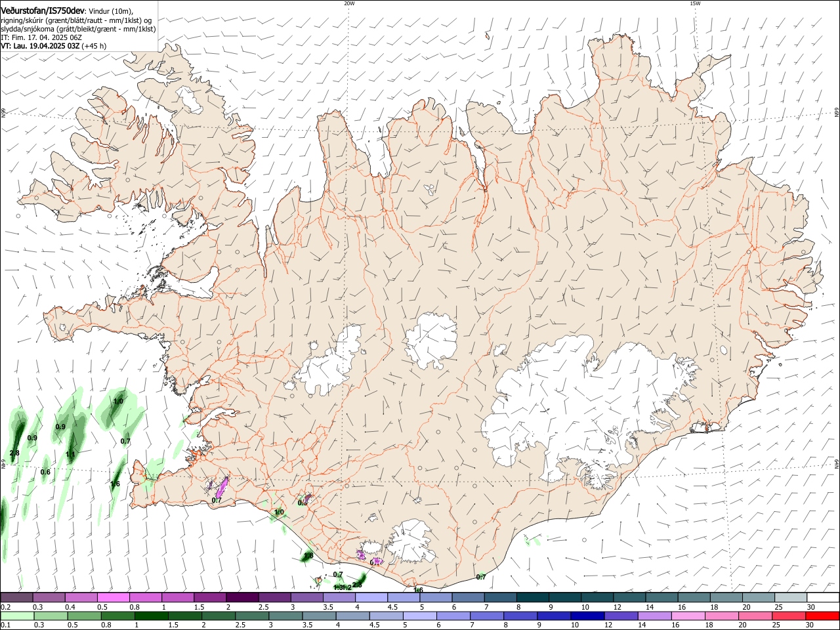840x630 pixels.
Task: Select the VT: Lau. 19.04.2025 03Z (+45 h) line
Action: point(54,46)
